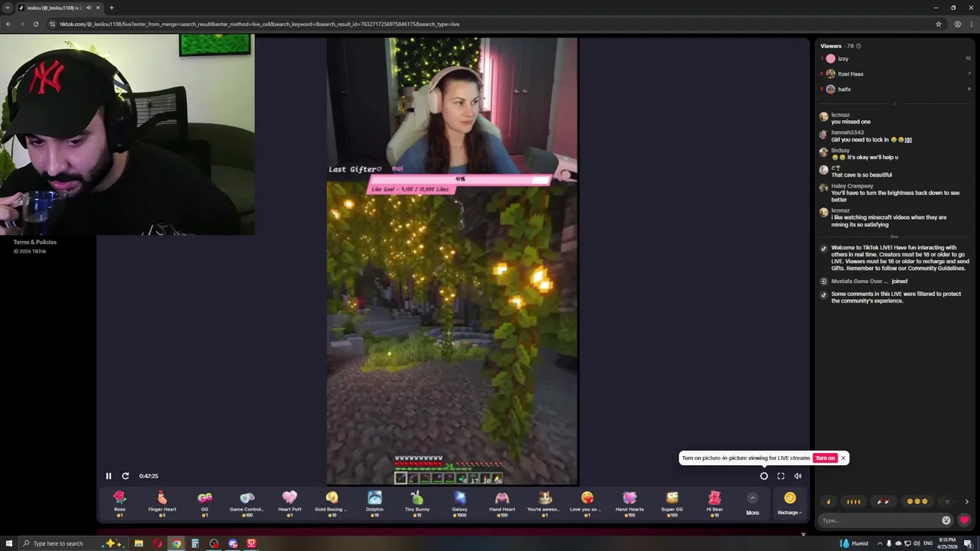Send the Tiny Bunny gift
This screenshot has height=551, width=980.
pos(417,504)
